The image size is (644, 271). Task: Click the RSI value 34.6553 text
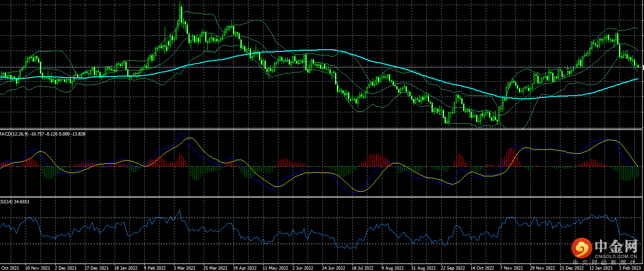[22, 201]
